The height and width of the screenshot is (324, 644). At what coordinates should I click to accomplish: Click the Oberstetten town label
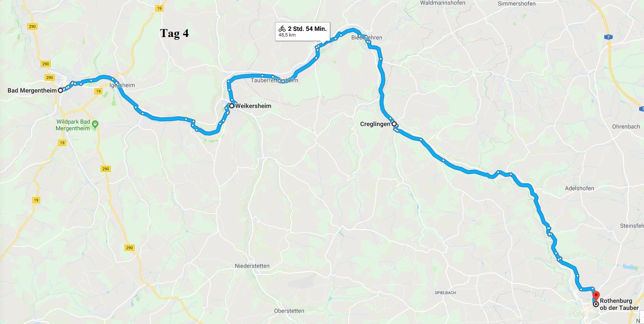(x=289, y=311)
